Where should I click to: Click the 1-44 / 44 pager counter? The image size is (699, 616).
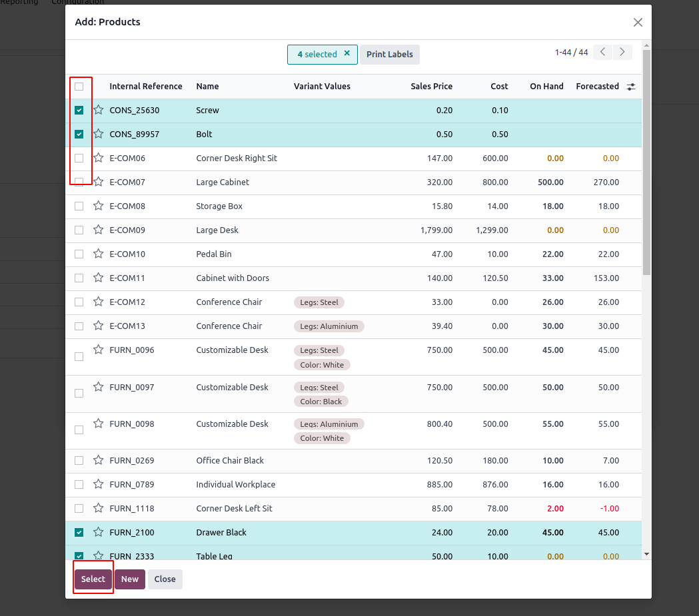(572, 53)
